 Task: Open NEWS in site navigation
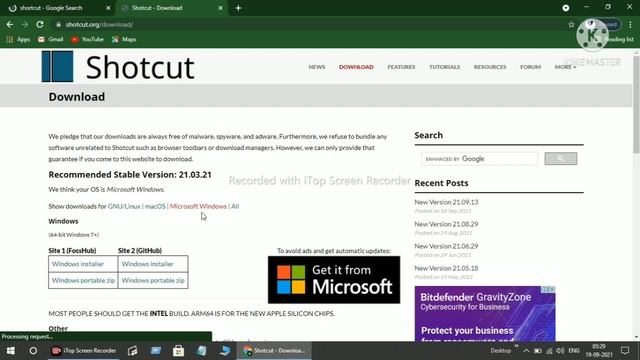click(x=317, y=67)
